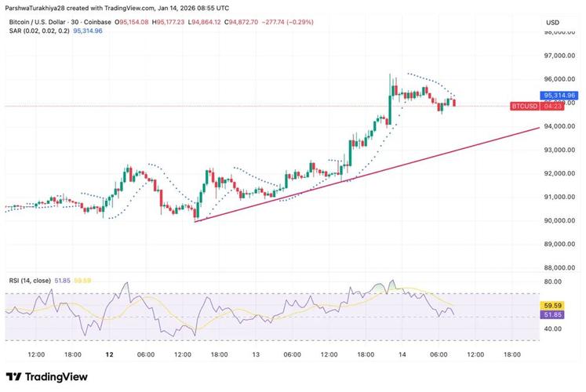Click the yellow RSI value label 59.59
This screenshot has width=586, height=392.
click(x=552, y=306)
